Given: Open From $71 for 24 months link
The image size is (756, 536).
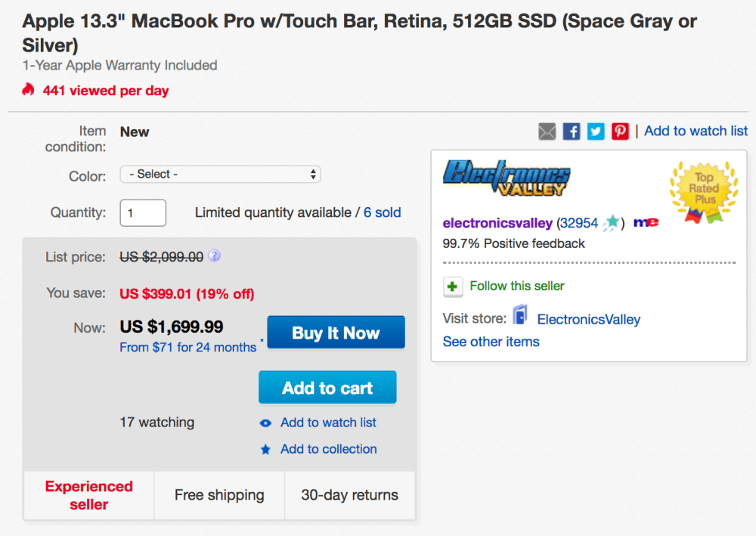Looking at the screenshot, I should click(187, 348).
